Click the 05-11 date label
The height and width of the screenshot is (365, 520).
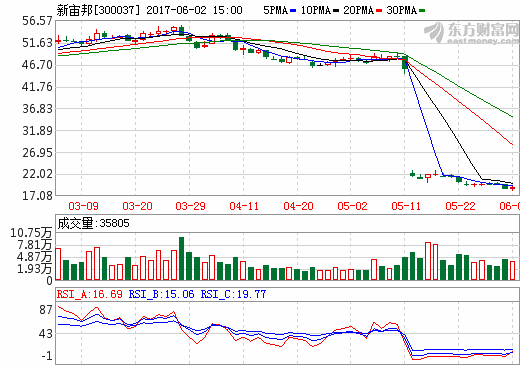pos(406,206)
